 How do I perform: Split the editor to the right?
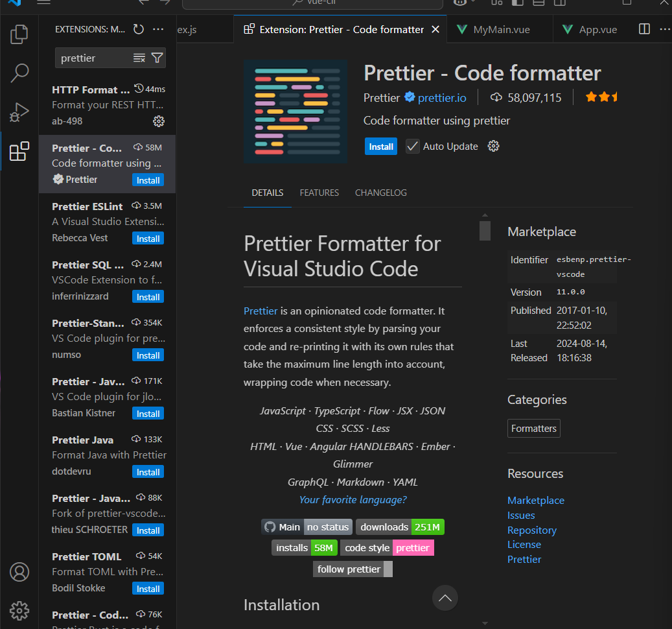click(644, 29)
